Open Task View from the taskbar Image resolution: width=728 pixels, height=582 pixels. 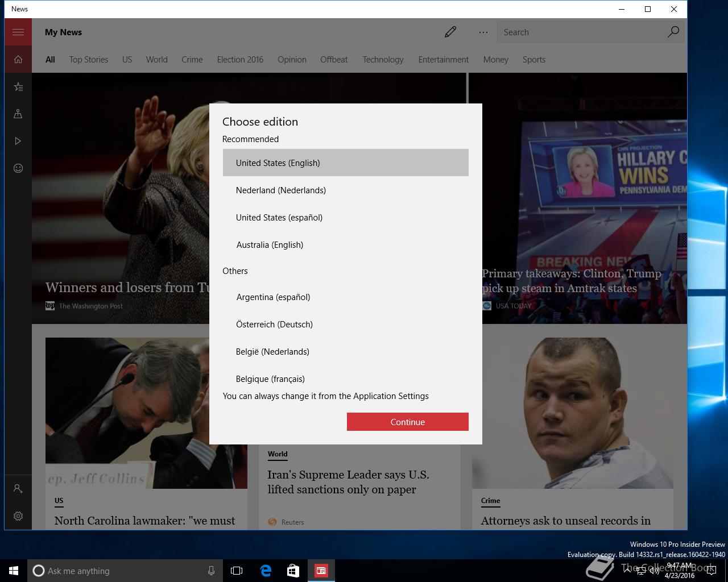(x=237, y=571)
